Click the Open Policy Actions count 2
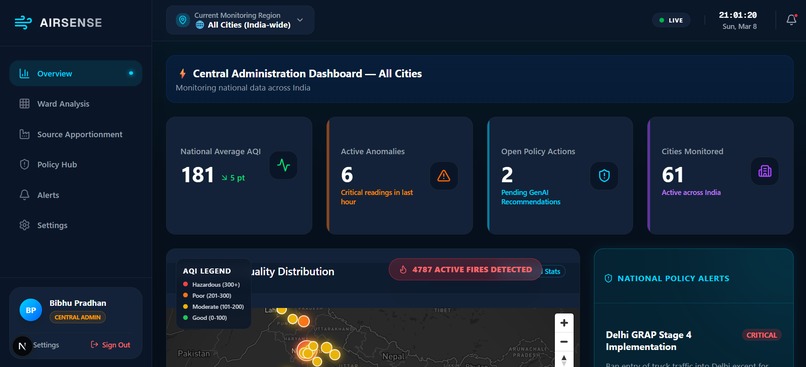 click(507, 175)
